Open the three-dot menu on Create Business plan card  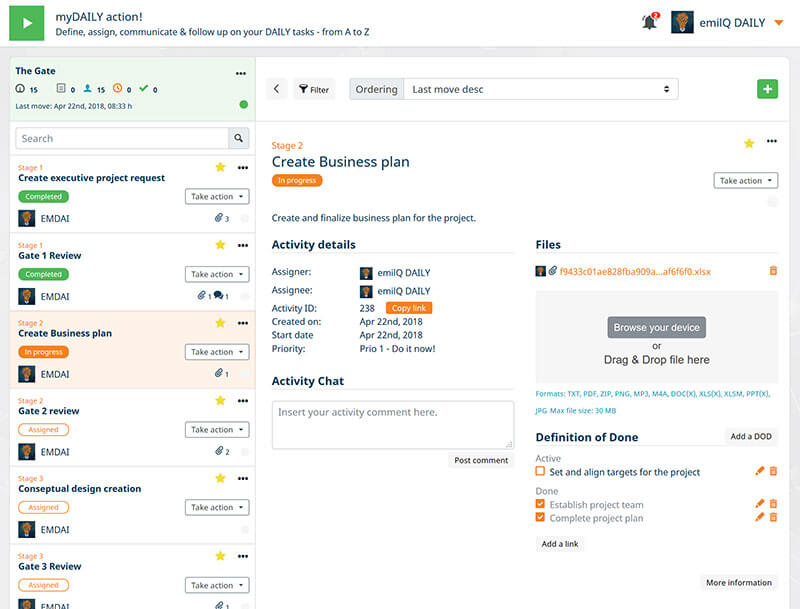pos(243,323)
